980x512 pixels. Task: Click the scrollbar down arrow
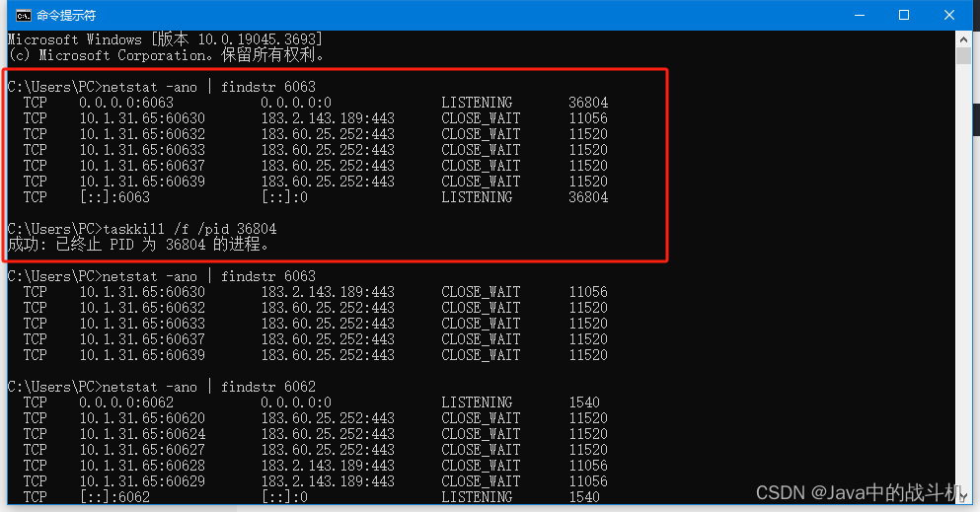point(963,496)
